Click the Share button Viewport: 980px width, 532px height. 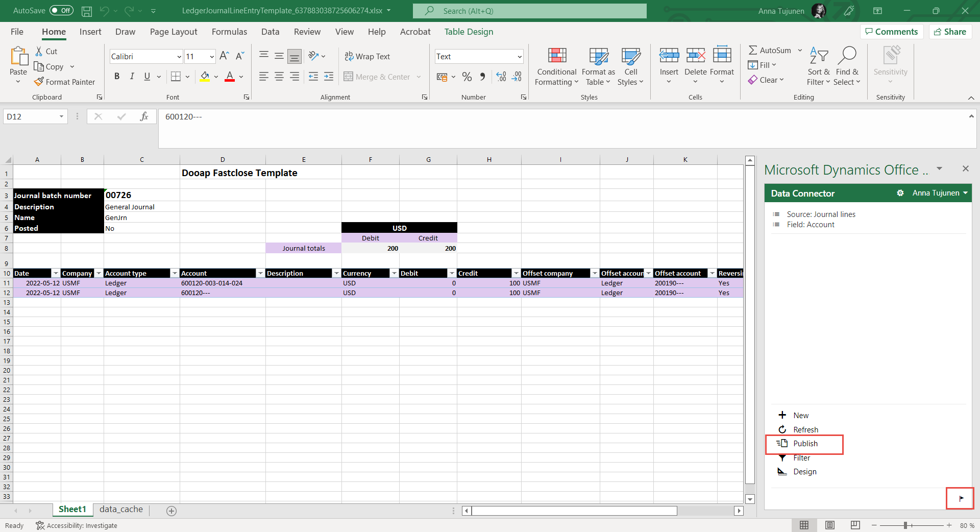(x=950, y=32)
